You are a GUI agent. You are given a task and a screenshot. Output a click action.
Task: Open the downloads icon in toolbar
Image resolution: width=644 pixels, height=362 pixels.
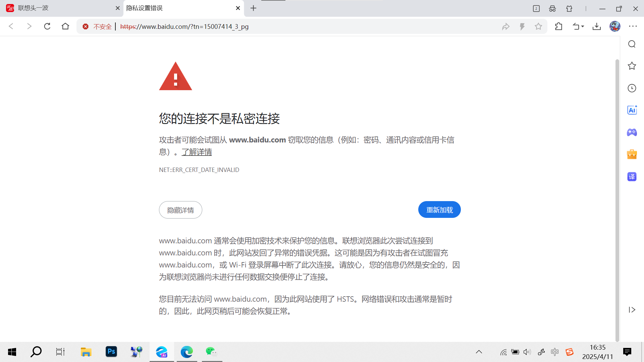coord(597,26)
